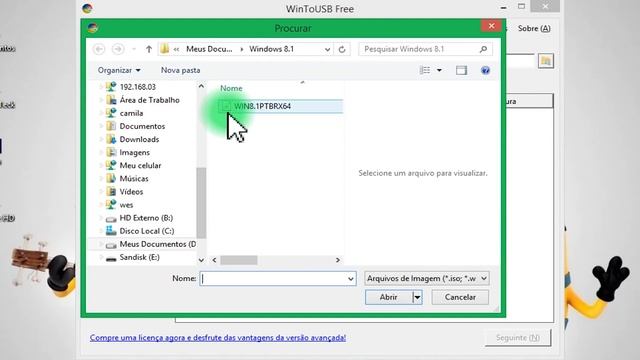Expand the Sandisk (E:) tree node
The width and height of the screenshot is (640, 360).
point(101,257)
